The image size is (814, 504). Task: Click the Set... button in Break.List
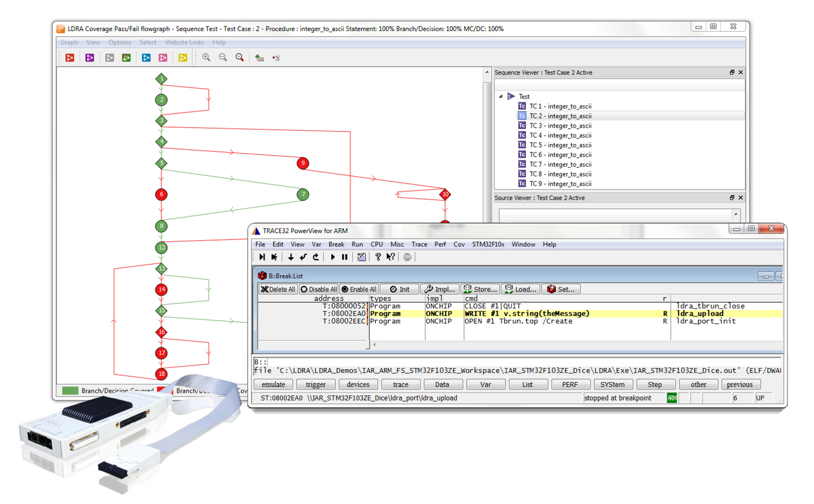(x=561, y=289)
